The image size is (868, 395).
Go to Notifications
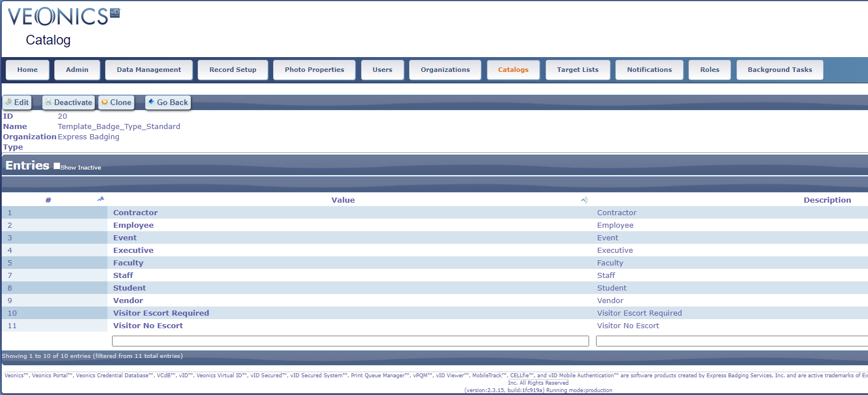point(649,70)
